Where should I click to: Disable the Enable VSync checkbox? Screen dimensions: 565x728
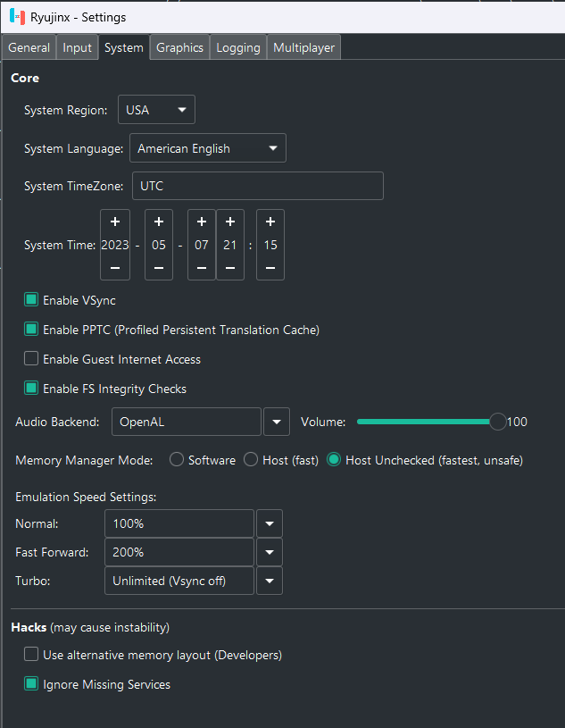click(x=31, y=299)
